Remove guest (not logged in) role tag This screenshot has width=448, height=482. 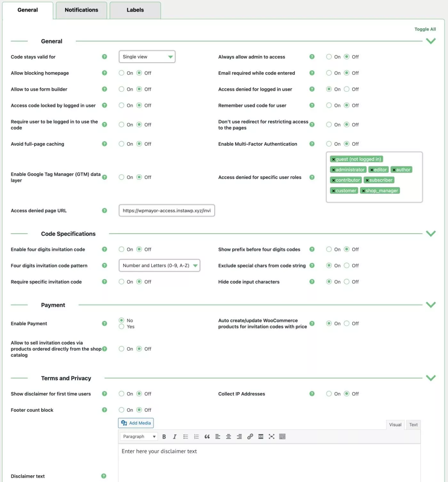[x=333, y=159]
